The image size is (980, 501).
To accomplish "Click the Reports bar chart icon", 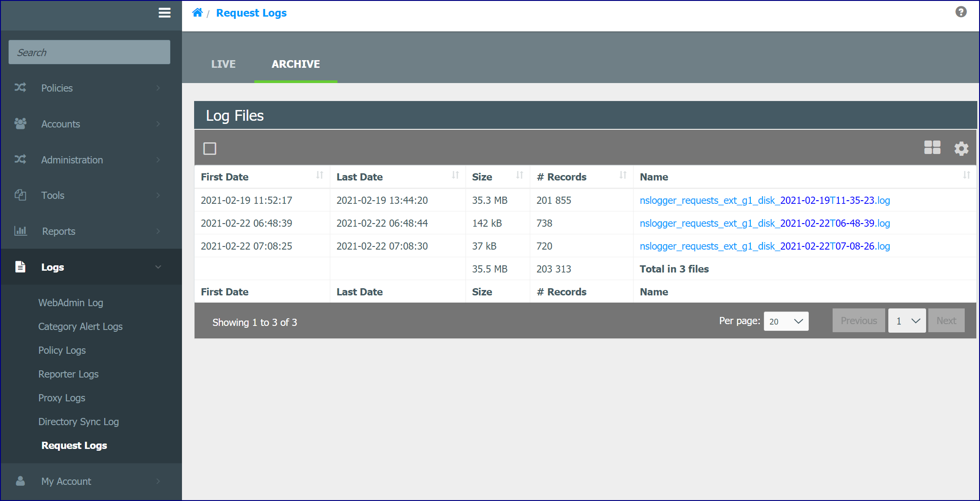I will click(x=21, y=231).
